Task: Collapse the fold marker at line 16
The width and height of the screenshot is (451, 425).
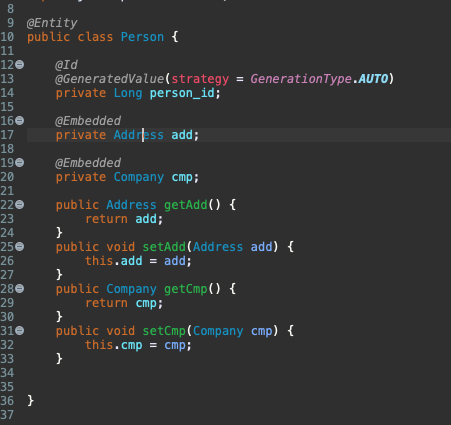Action: (x=20, y=120)
